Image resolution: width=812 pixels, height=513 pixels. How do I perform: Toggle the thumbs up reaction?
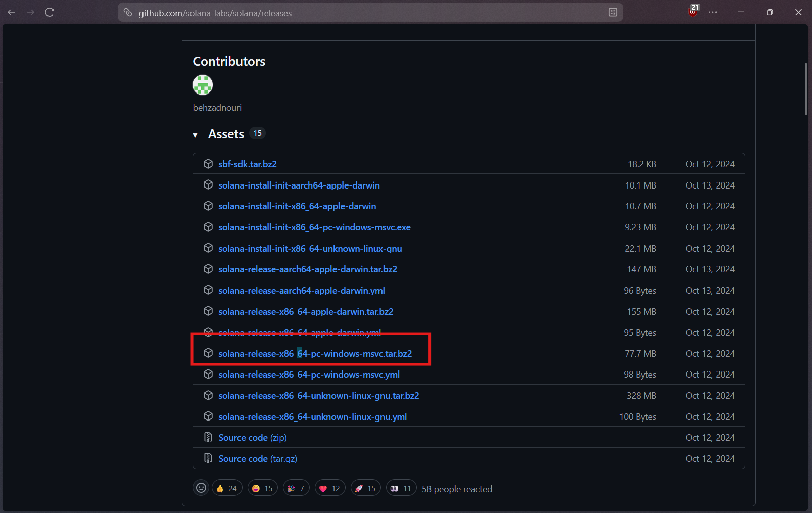point(227,488)
